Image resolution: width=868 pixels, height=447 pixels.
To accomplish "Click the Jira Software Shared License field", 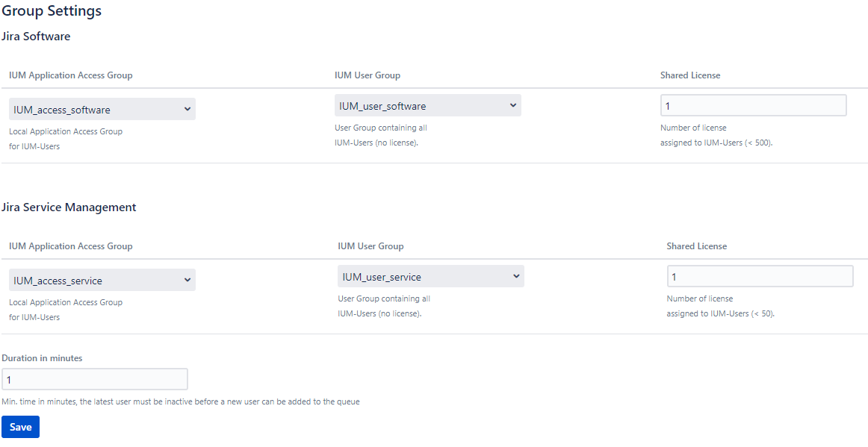I will click(x=754, y=105).
